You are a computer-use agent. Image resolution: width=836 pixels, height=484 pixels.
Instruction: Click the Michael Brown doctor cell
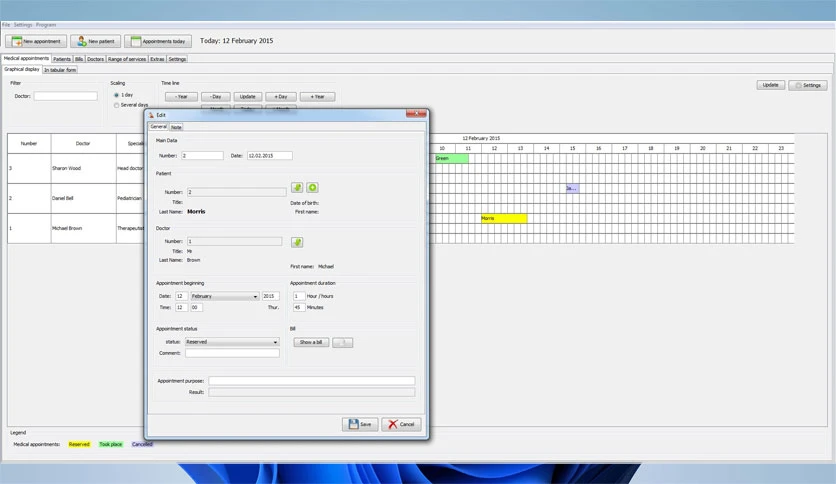click(83, 229)
